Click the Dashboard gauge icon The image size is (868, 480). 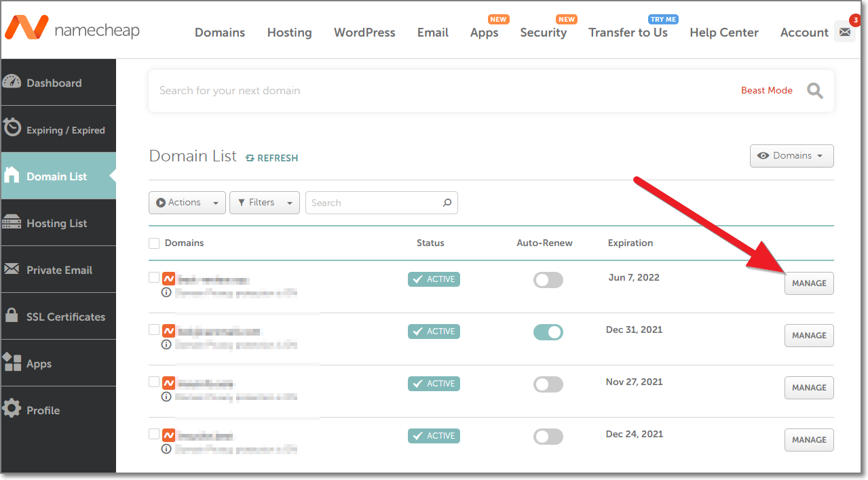[x=12, y=82]
